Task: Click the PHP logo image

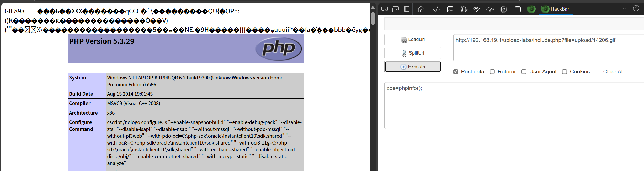Action: click(x=278, y=49)
